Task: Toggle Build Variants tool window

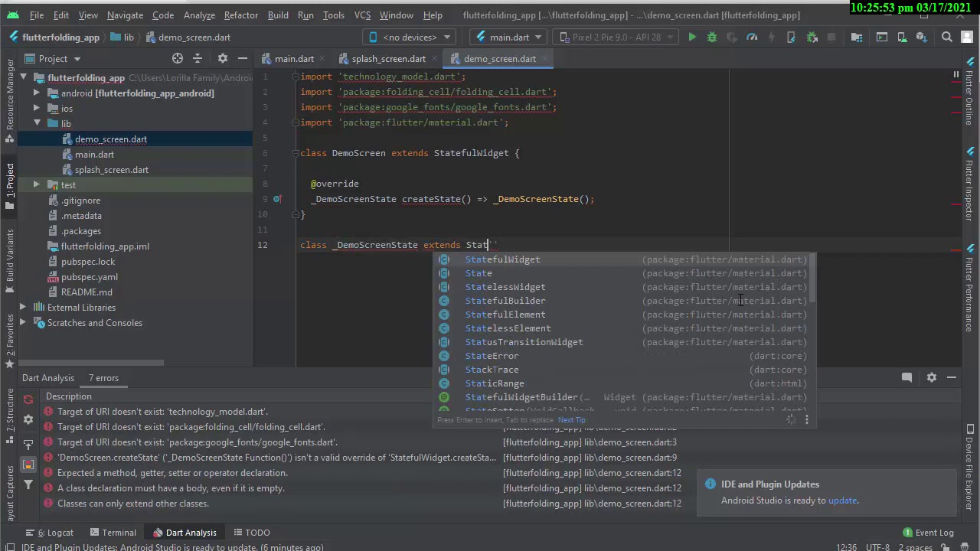Action: tap(9, 260)
